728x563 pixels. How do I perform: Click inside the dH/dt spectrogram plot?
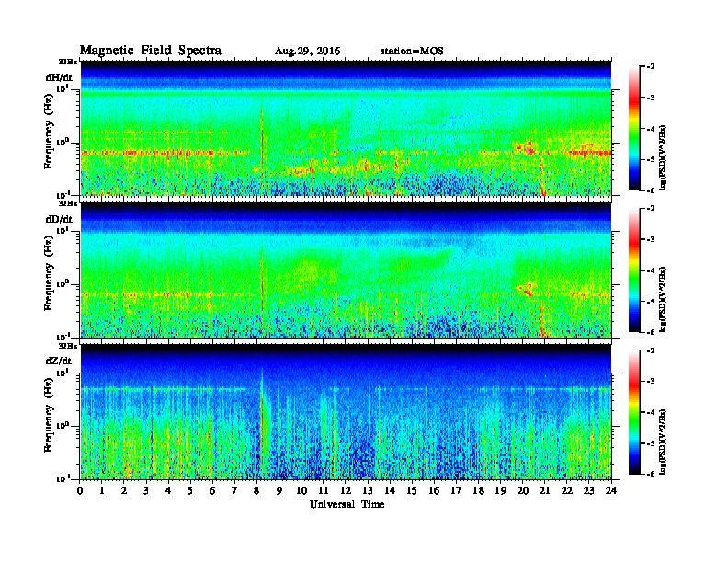coord(346,128)
